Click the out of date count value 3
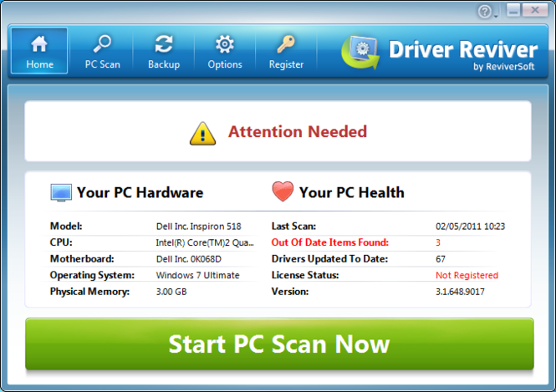This screenshot has width=556, height=392. point(438,242)
